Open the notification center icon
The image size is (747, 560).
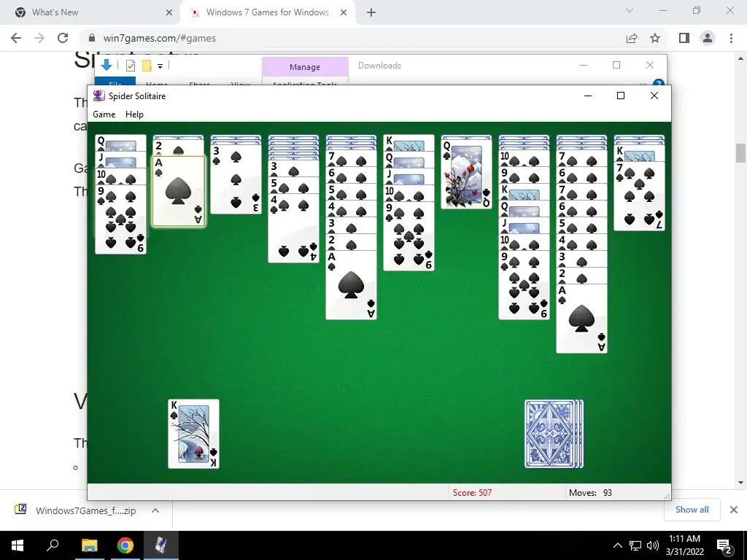(724, 545)
